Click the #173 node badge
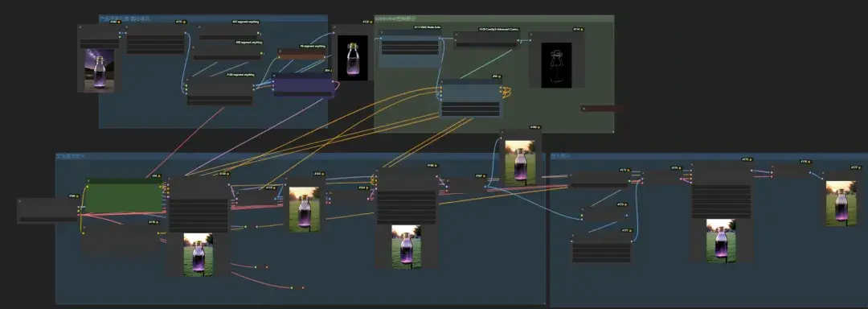 click(624, 170)
